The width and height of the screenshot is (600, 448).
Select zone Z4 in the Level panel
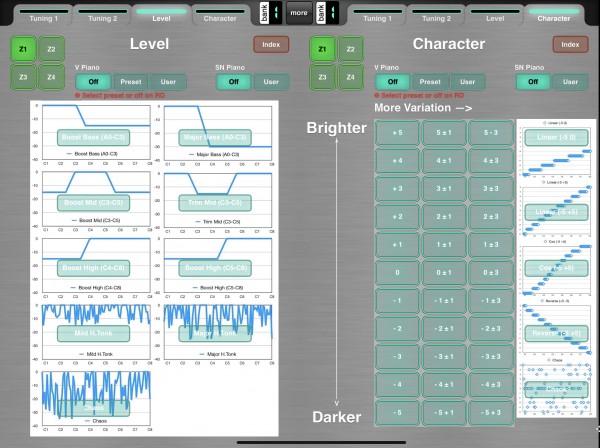point(51,77)
